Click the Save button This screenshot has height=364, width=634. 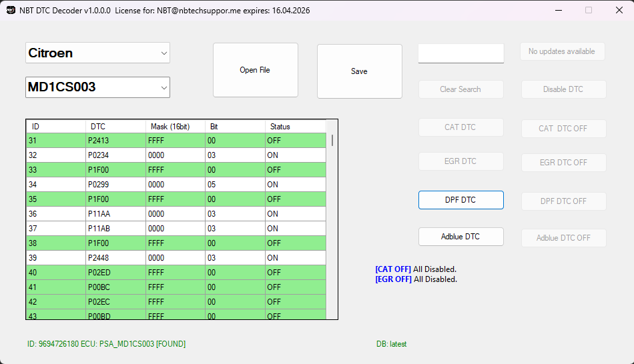pyautogui.click(x=360, y=71)
